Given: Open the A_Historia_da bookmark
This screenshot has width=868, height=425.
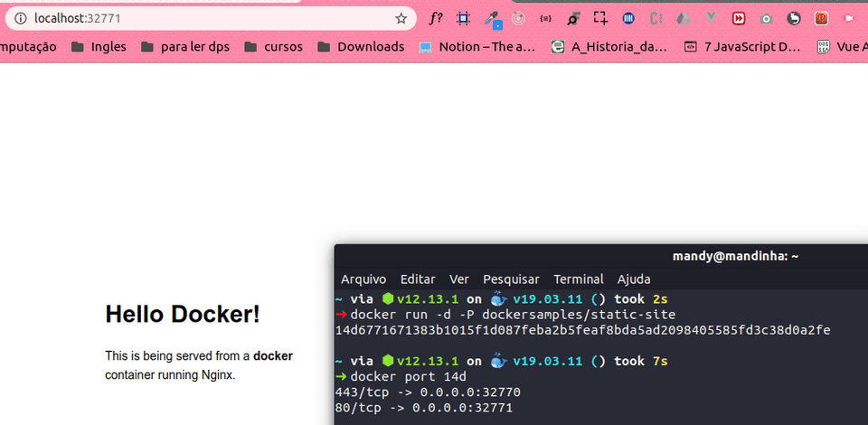Looking at the screenshot, I should tap(609, 47).
